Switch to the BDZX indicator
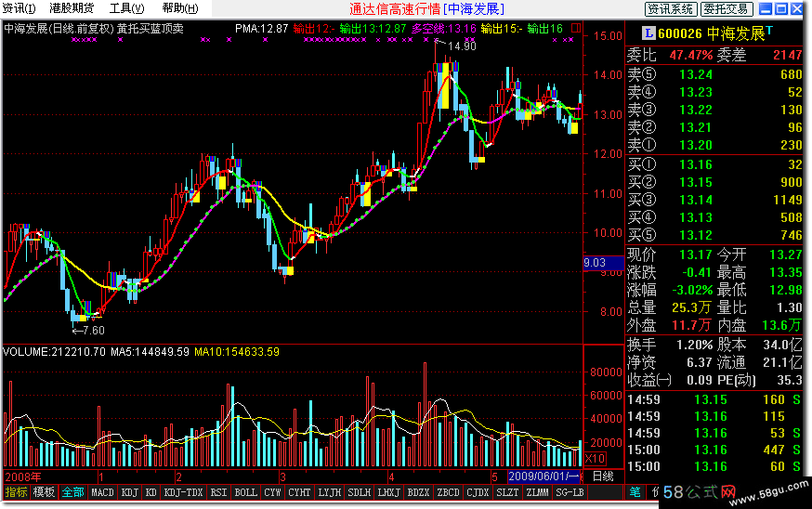812x509 pixels. coord(418,492)
